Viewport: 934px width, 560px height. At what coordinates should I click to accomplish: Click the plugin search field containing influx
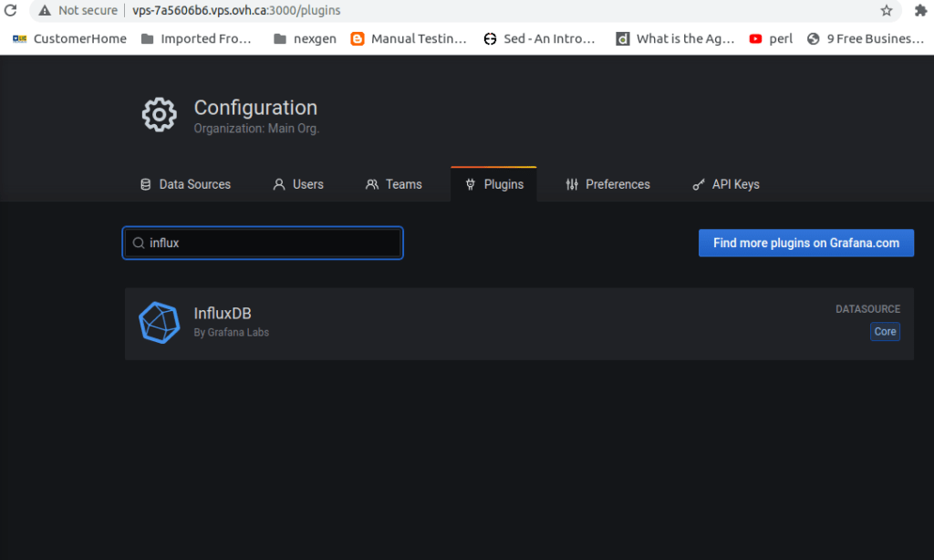[263, 244]
